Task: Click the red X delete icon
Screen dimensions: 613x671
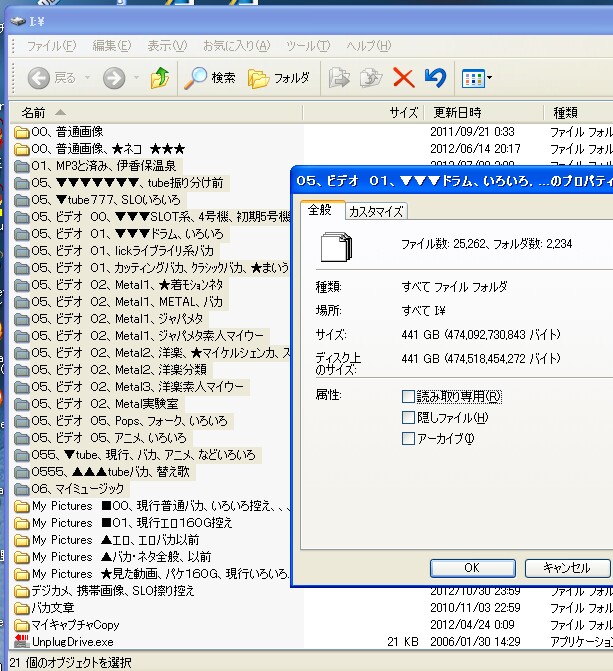Action: (403, 78)
